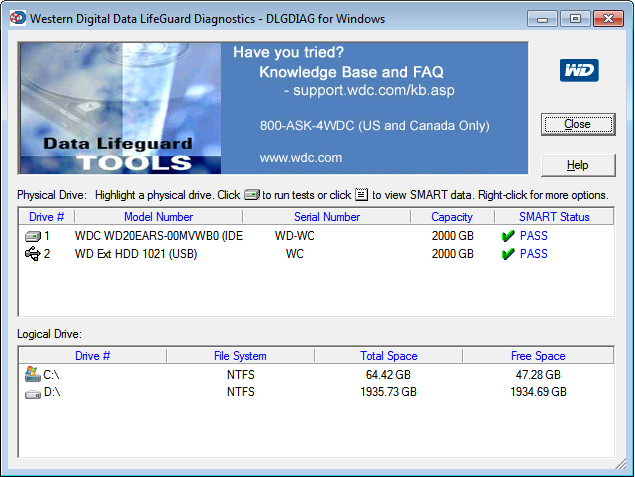Click 64.42 GB total space value
Viewport: 635px width, 477px height.
388,375
